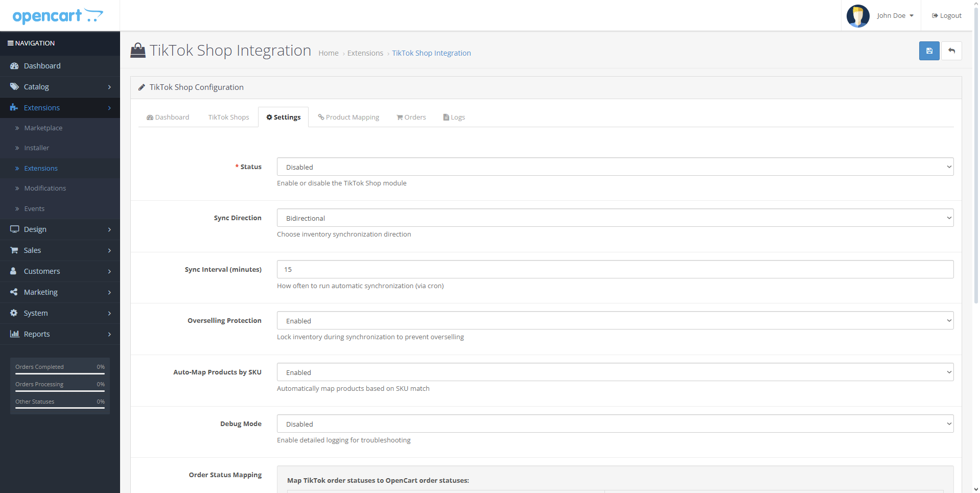Image resolution: width=980 pixels, height=493 pixels.
Task: Click the Sync Interval minutes input field
Action: [615, 270]
